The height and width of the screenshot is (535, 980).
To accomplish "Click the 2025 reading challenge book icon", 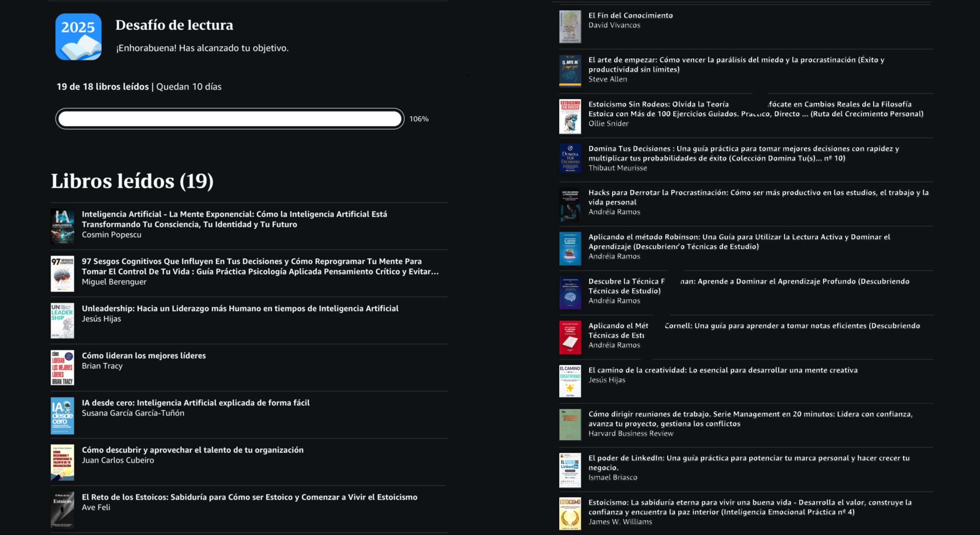I will [x=78, y=37].
